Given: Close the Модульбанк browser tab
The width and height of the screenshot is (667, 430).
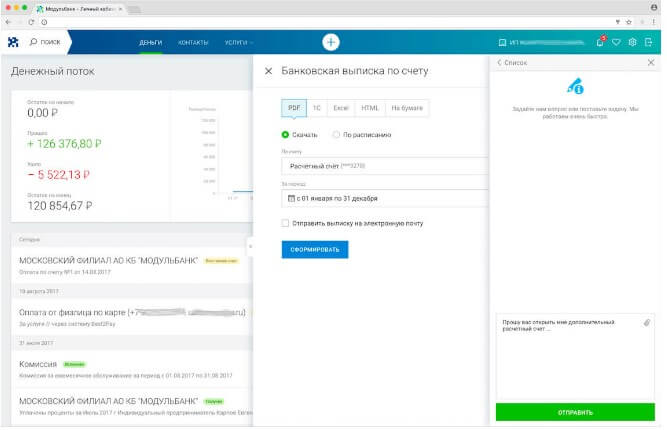Looking at the screenshot, I should 120,9.
